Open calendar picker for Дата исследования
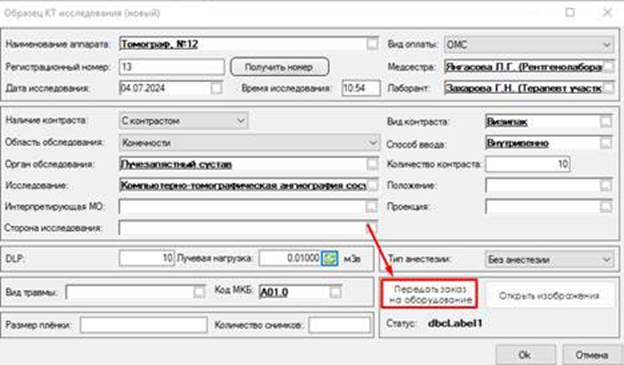 (x=216, y=88)
